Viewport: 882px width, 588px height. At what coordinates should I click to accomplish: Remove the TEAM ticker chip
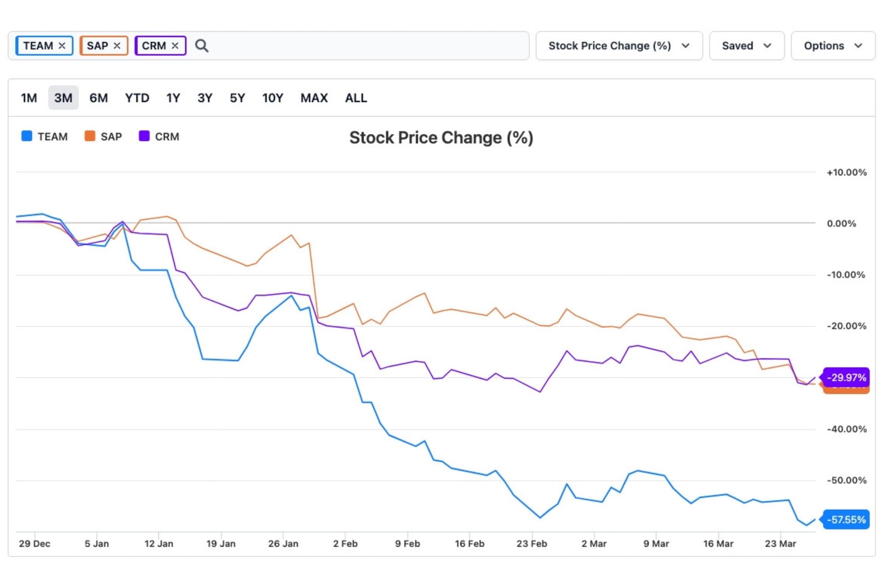click(62, 46)
